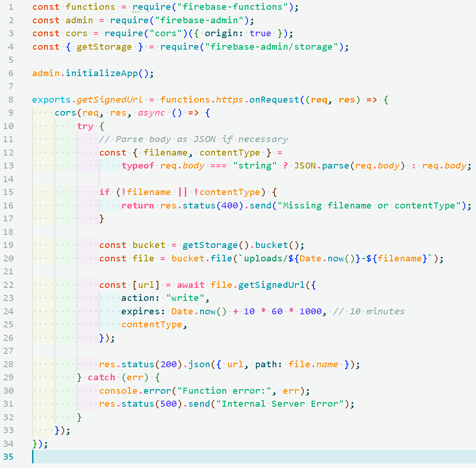476x468 pixels.
Task: Click the [url] destructuring on line 22
Action: click(x=146, y=285)
